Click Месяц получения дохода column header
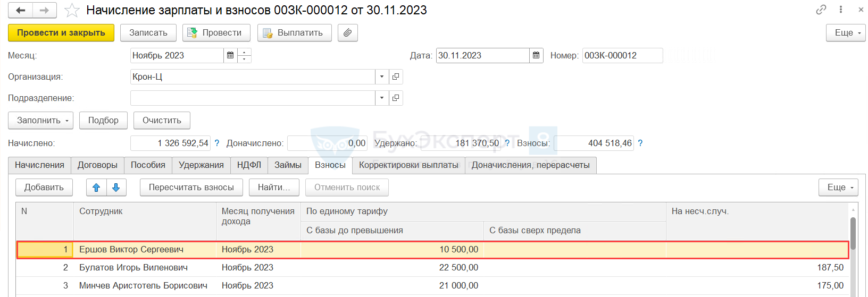 (258, 221)
